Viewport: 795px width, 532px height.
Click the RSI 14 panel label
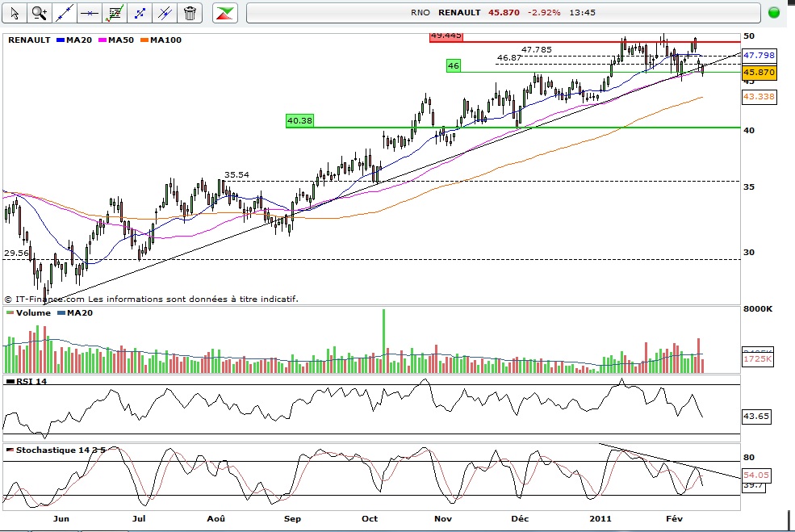(x=27, y=381)
